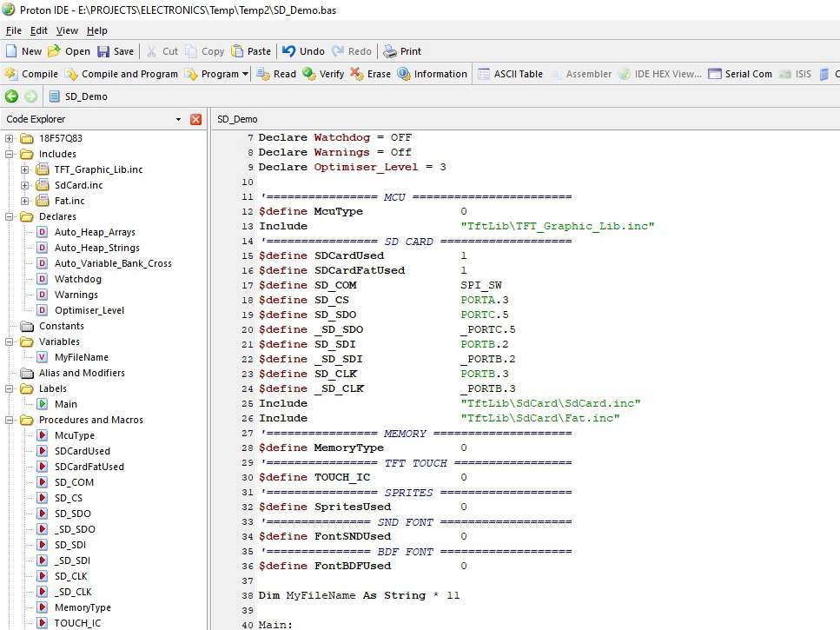Open the View menu

[67, 30]
